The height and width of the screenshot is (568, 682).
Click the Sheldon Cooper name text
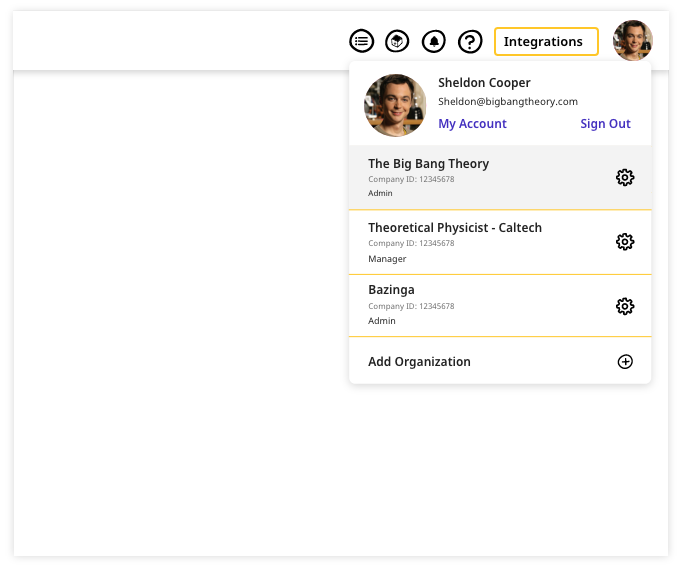click(484, 83)
